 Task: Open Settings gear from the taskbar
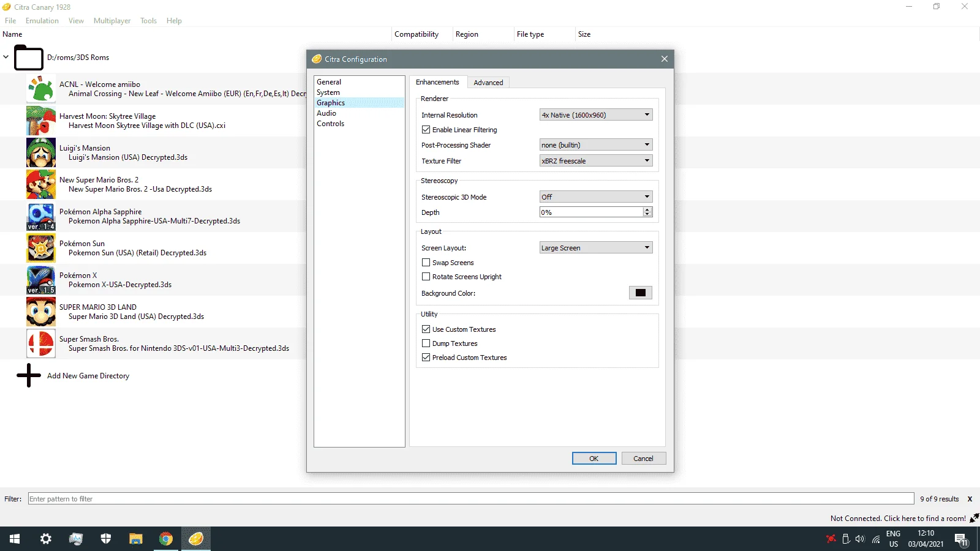45,539
